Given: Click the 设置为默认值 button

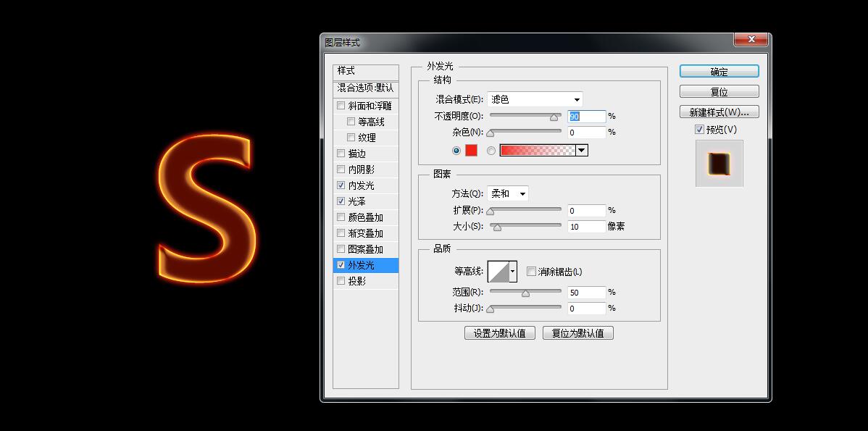Looking at the screenshot, I should (499, 333).
